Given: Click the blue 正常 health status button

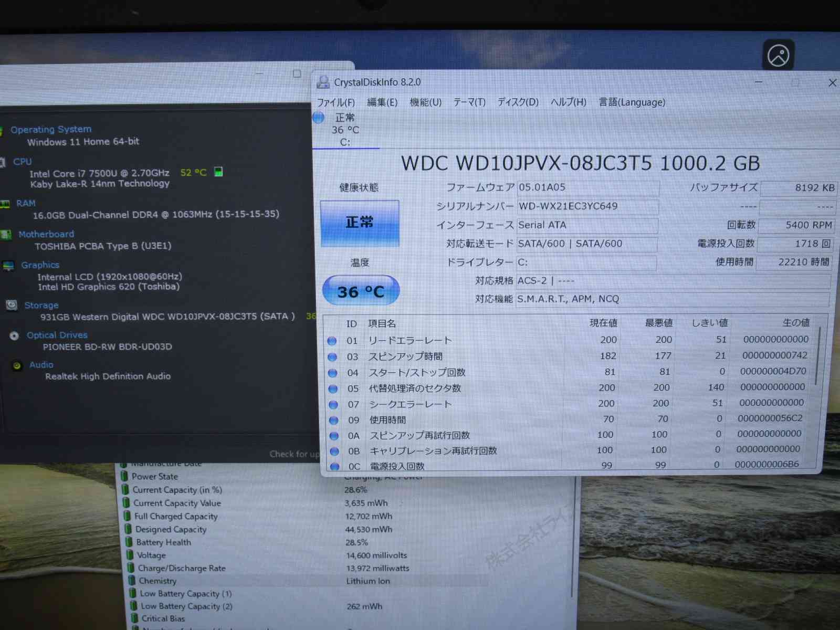Looking at the screenshot, I should click(x=360, y=223).
